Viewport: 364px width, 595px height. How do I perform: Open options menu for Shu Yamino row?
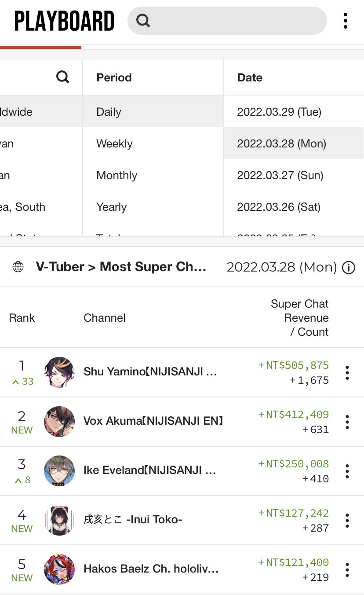[347, 373]
